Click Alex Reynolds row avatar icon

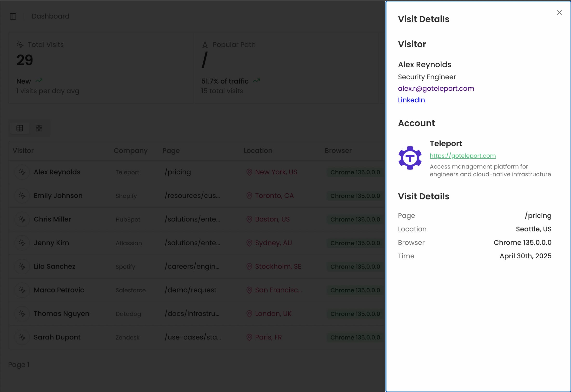[x=22, y=172]
